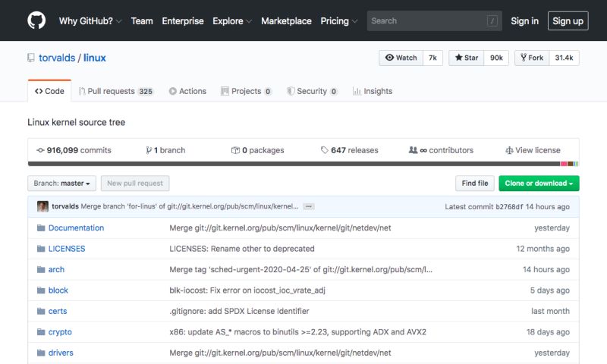Click the folder icon next to LICENSES
The image size is (607, 364).
[41, 249]
